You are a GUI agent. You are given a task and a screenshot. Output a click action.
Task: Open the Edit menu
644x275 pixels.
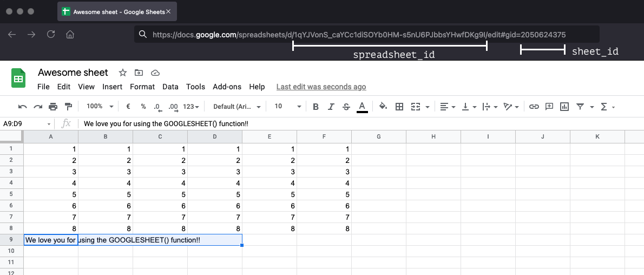[x=64, y=87]
